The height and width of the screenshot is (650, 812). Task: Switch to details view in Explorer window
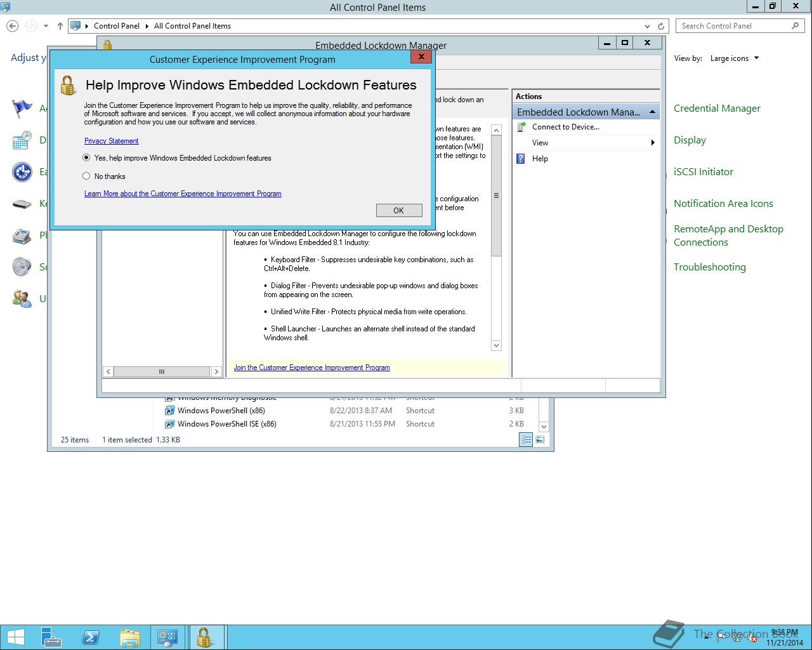click(526, 439)
